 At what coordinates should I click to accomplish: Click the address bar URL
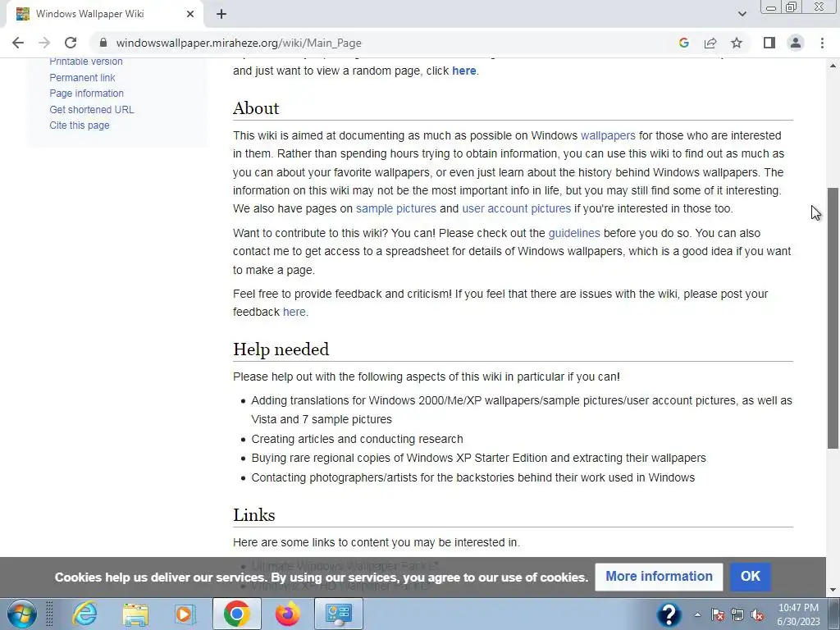point(239,43)
